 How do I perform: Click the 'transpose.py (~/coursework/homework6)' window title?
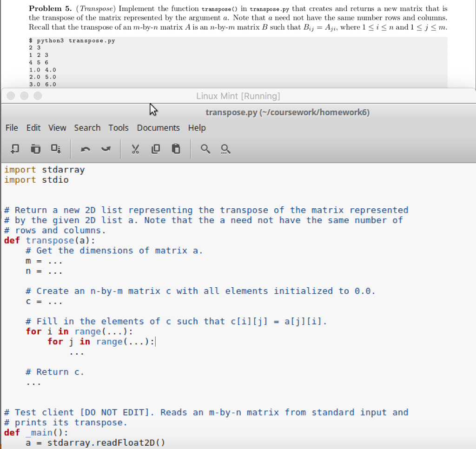click(287, 112)
